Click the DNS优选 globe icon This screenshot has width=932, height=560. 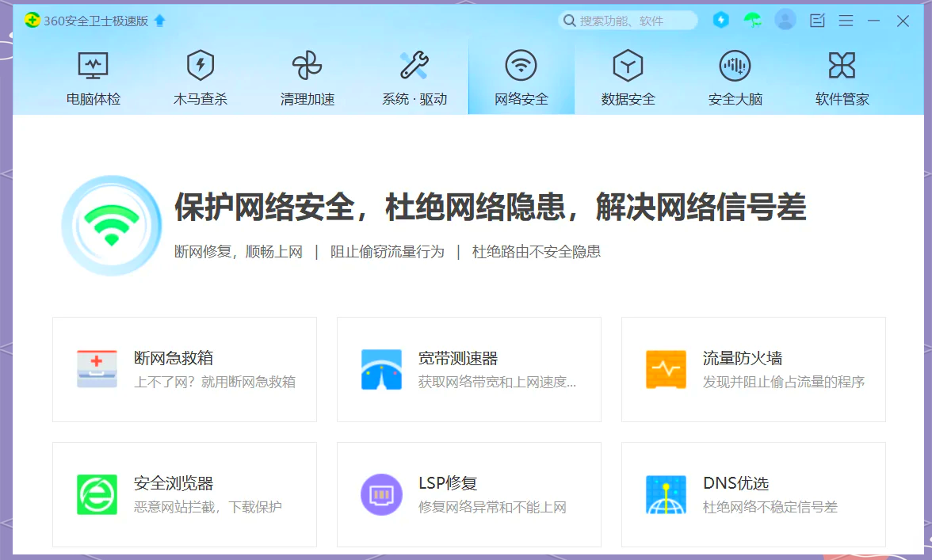pos(666,494)
